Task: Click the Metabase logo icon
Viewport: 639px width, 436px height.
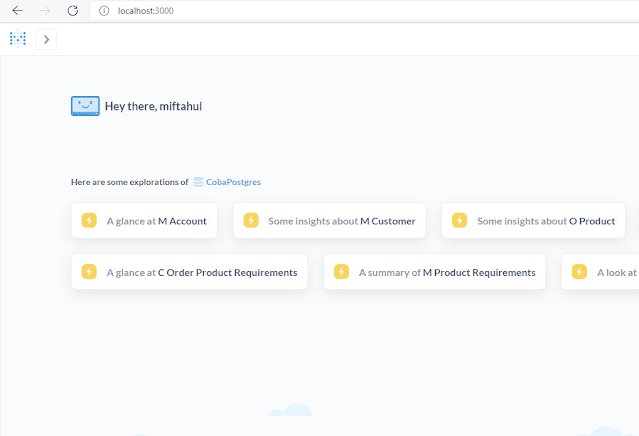Action: tap(18, 39)
